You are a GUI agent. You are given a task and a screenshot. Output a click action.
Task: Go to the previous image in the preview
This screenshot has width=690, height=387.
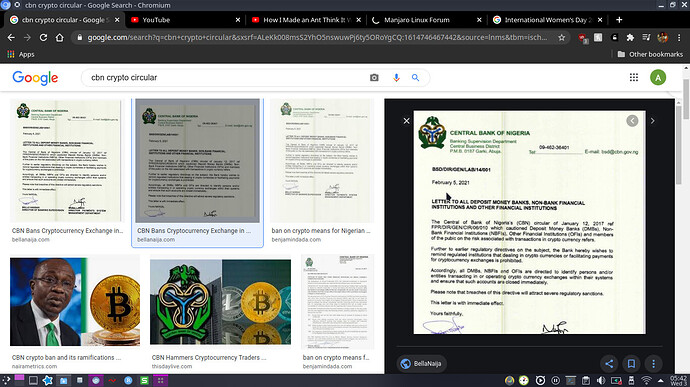pos(632,121)
